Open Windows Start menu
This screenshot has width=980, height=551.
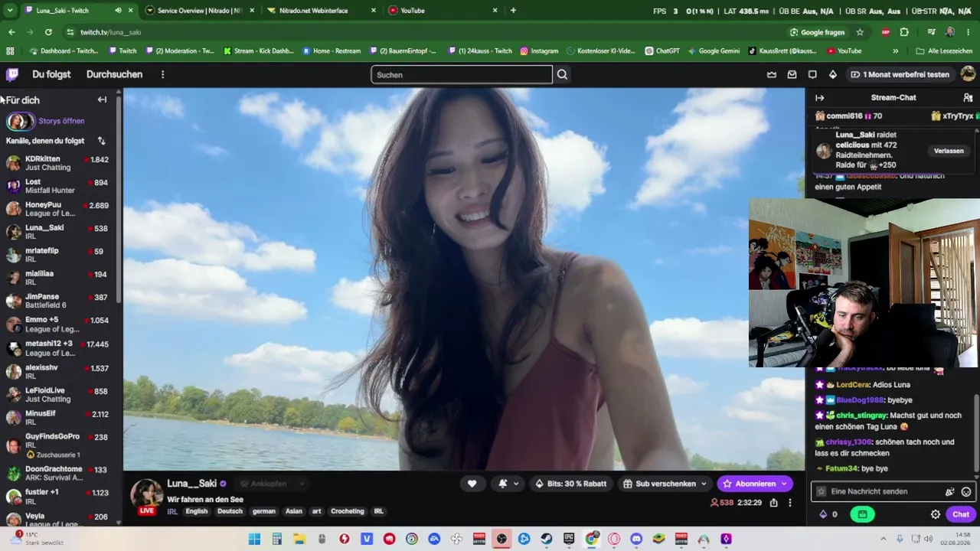(255, 539)
